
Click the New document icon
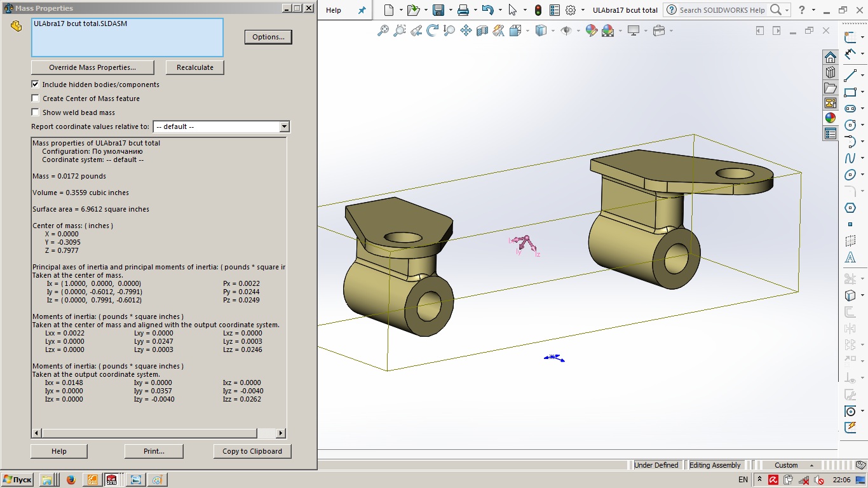coord(389,10)
